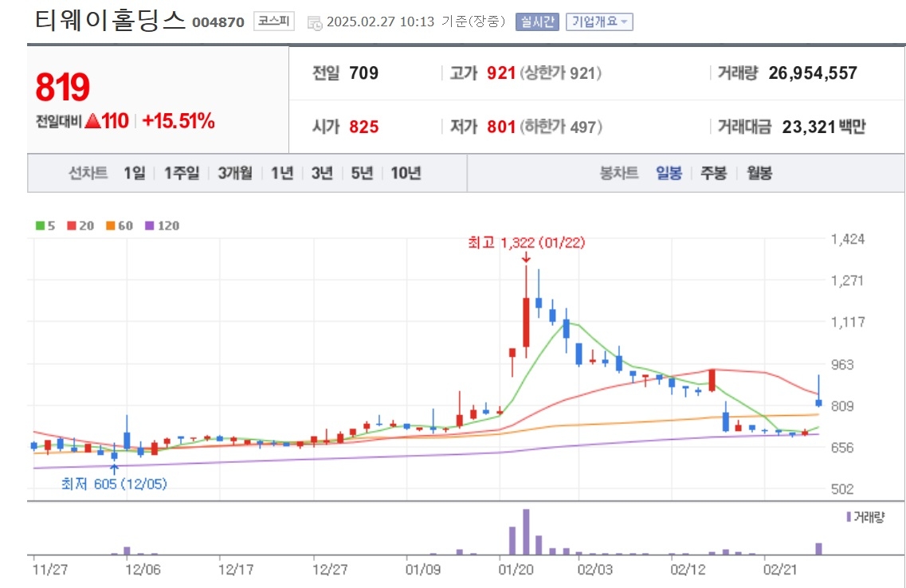This screenshot has height=588, width=906.
Task: Select the 1주일 line chart tab
Action: pyautogui.click(x=182, y=173)
